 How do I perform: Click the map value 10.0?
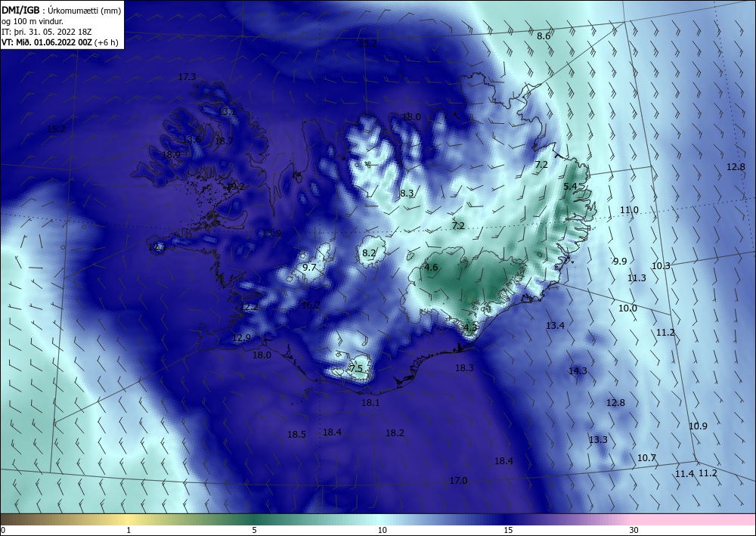pos(627,308)
